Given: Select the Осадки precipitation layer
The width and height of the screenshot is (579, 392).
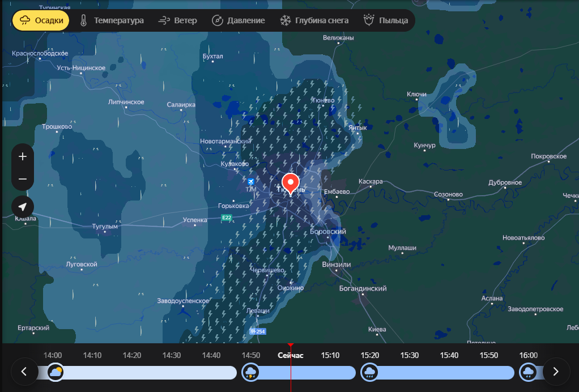Looking at the screenshot, I should tap(41, 20).
